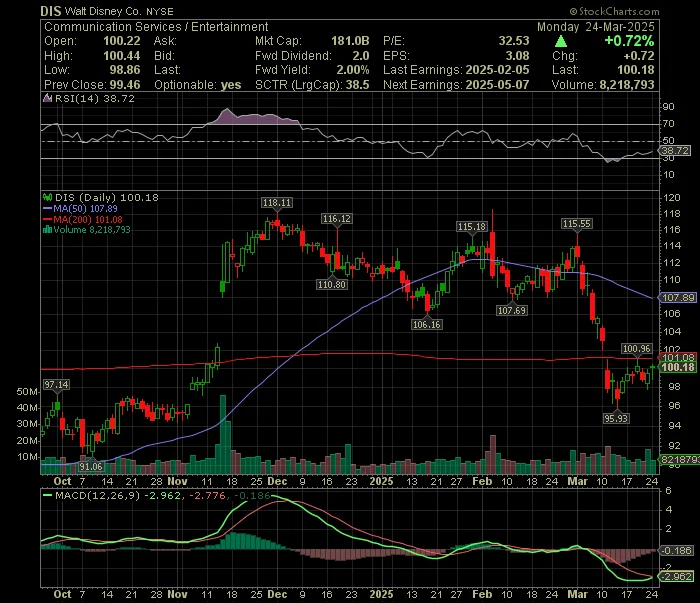700x603 pixels.
Task: Click the RSI current value tag 38.72
Action: coord(675,150)
